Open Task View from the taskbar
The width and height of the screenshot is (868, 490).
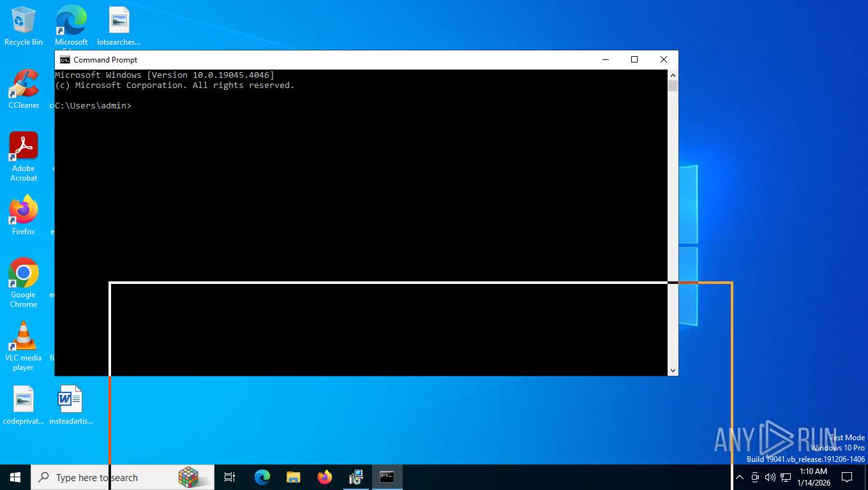(230, 477)
